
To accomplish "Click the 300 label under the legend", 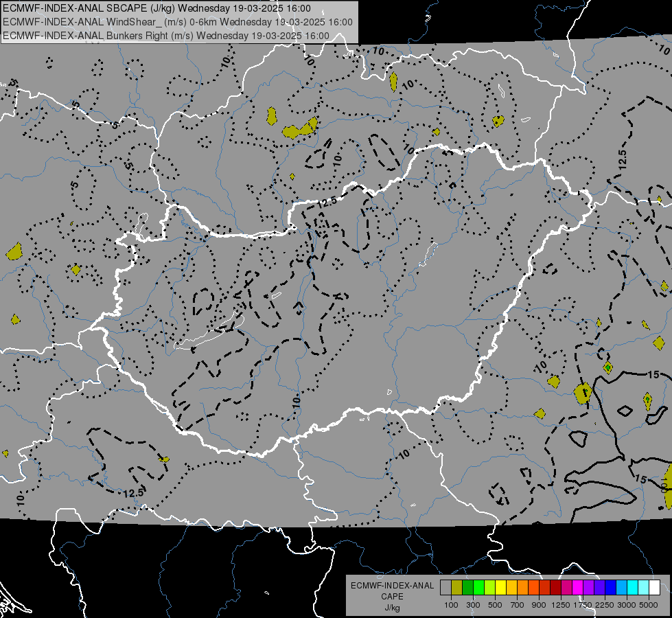I will tap(473, 605).
